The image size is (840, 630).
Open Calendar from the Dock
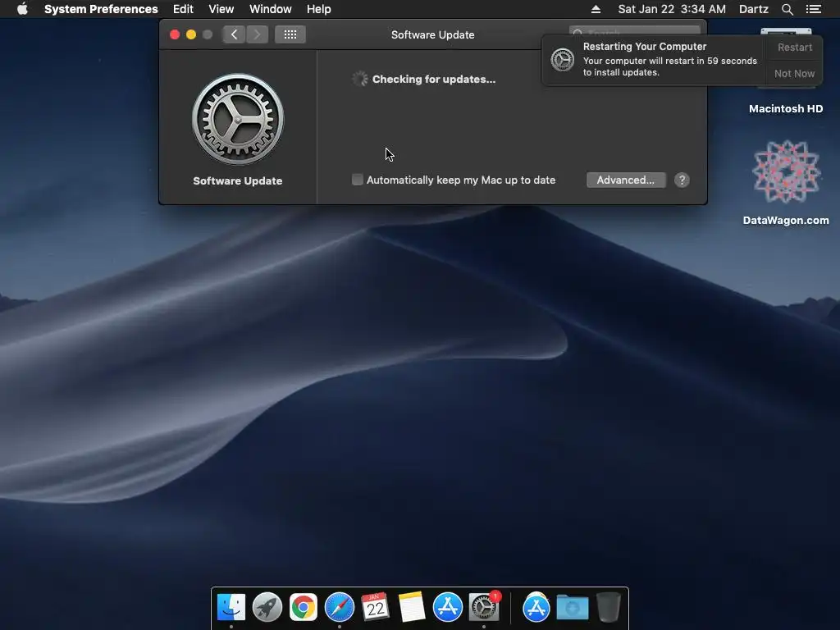(376, 607)
